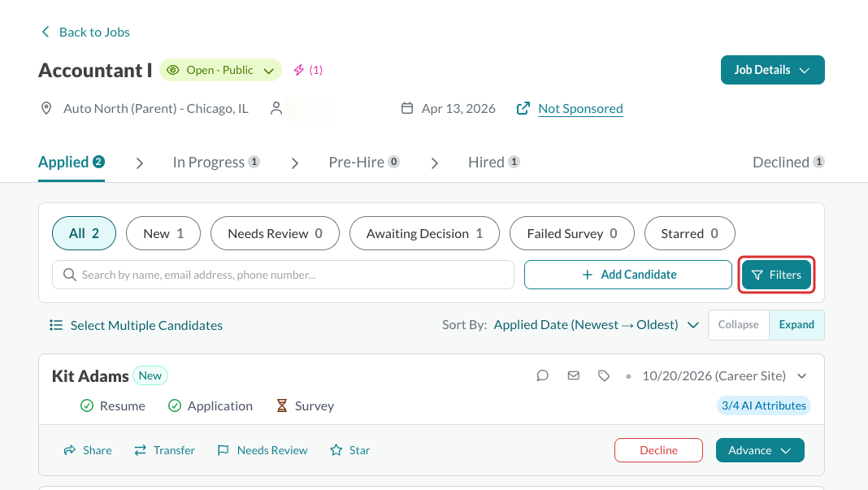Decline the candidate Kit Adams
Image resolution: width=868 pixels, height=490 pixels.
(658, 450)
